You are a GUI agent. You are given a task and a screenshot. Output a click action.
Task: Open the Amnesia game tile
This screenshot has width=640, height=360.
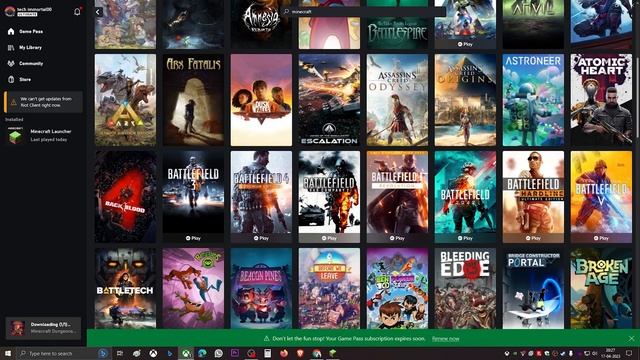(261, 24)
